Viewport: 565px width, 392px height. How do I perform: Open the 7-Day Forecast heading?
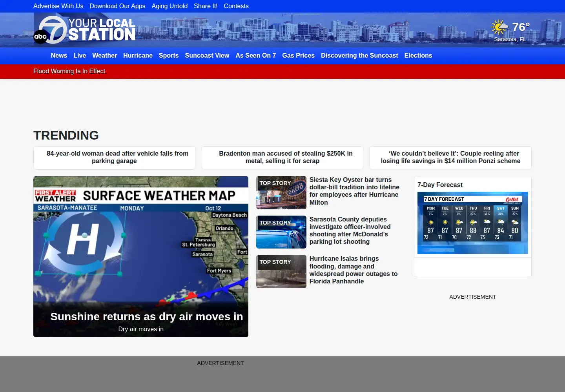click(x=440, y=185)
